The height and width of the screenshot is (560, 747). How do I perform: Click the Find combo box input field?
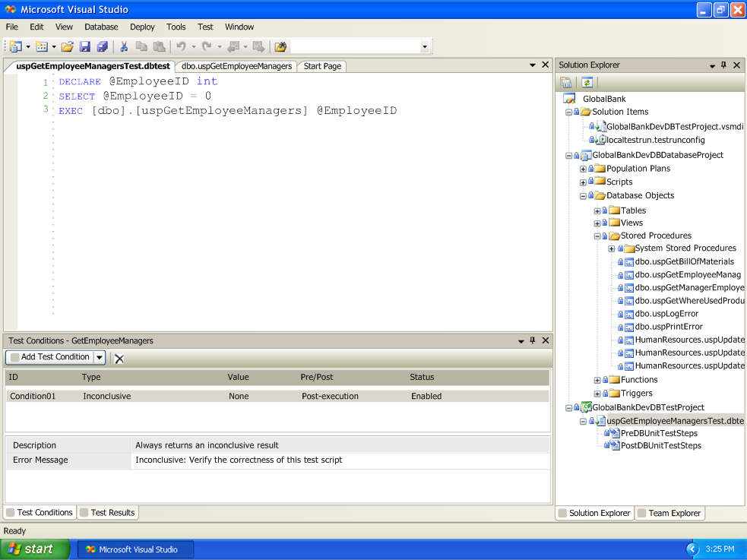(x=356, y=46)
